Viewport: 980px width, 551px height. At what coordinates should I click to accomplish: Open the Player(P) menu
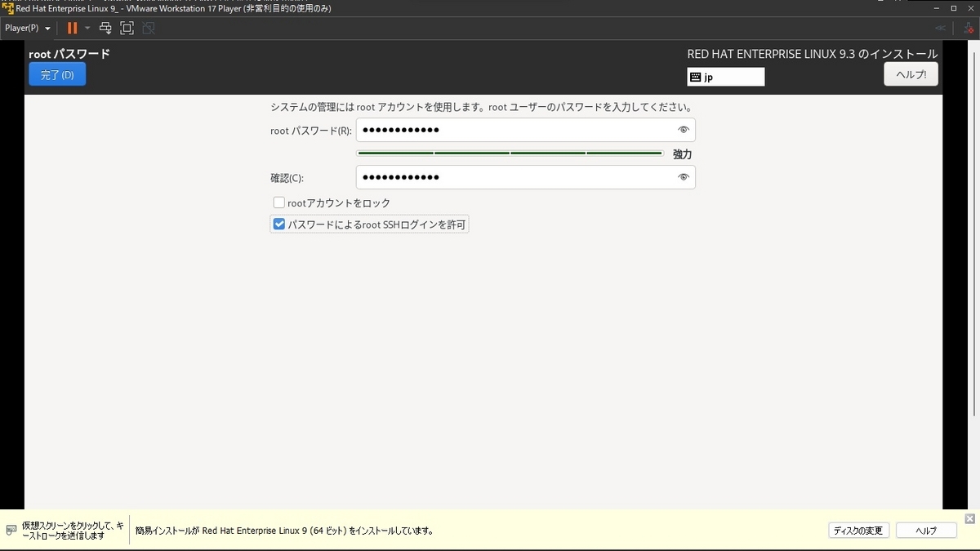[27, 28]
